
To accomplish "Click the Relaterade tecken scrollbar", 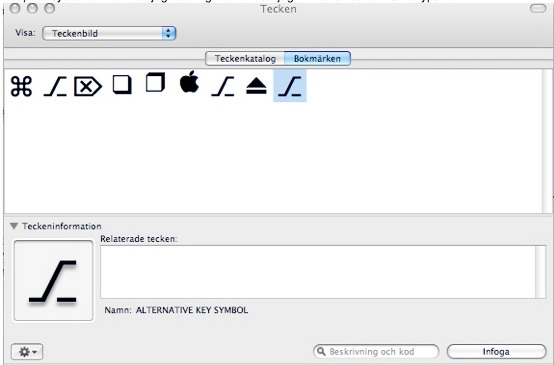I will coord(541,272).
